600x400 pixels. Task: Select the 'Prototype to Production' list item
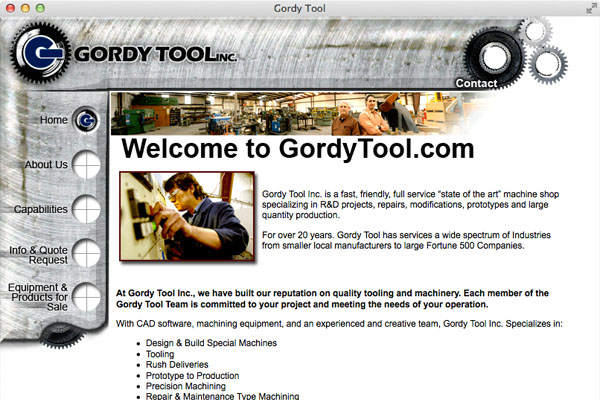(192, 376)
